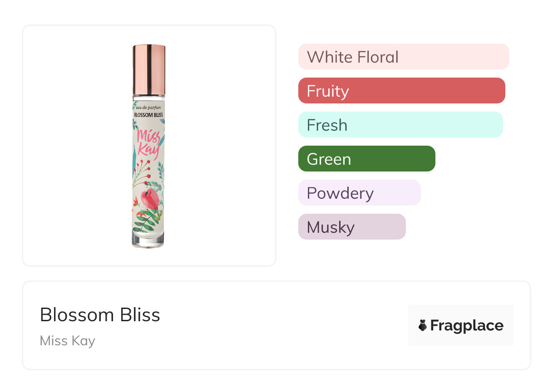This screenshot has width=553, height=392.
Task: Open the Blossom Bliss title text
Action: 100,314
